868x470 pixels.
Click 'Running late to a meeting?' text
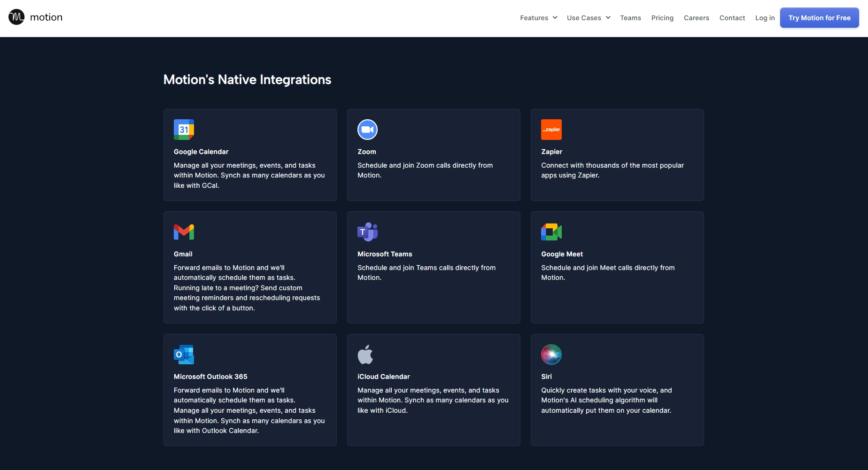click(x=216, y=288)
